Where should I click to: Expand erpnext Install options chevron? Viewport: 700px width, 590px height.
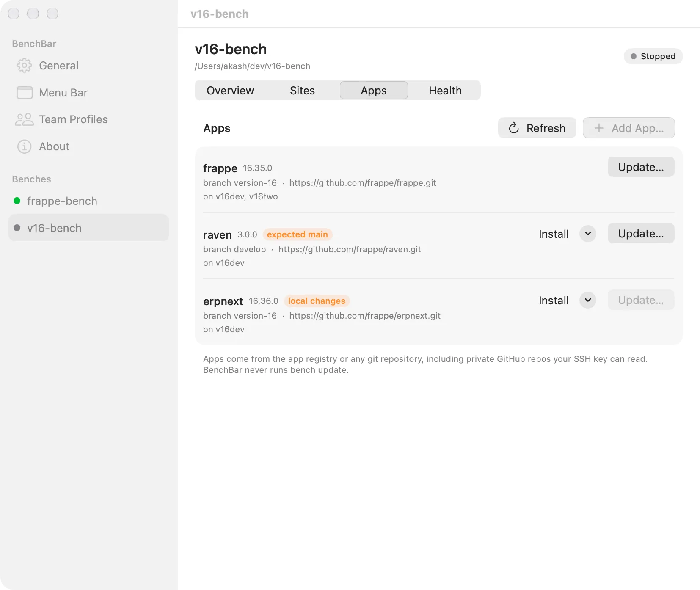[588, 300]
